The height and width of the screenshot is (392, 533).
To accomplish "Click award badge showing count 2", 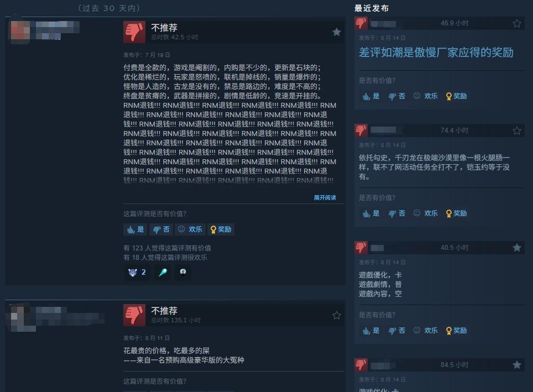I will point(137,272).
